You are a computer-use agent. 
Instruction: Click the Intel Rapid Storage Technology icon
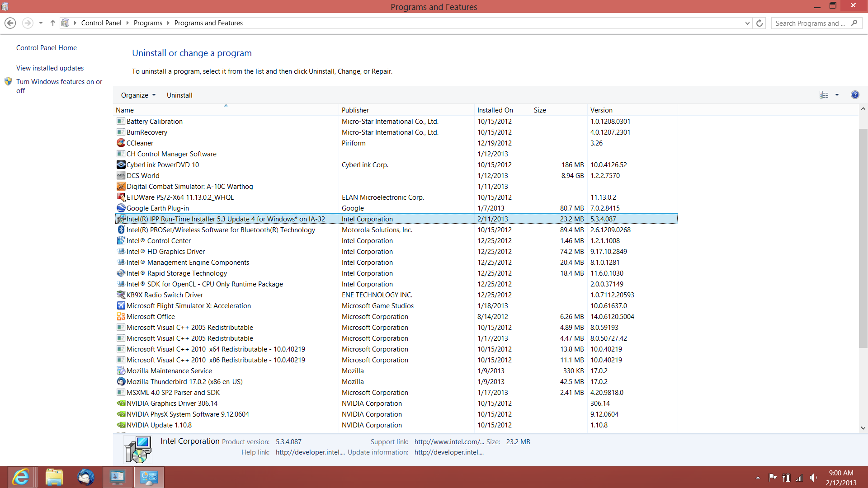(x=121, y=273)
